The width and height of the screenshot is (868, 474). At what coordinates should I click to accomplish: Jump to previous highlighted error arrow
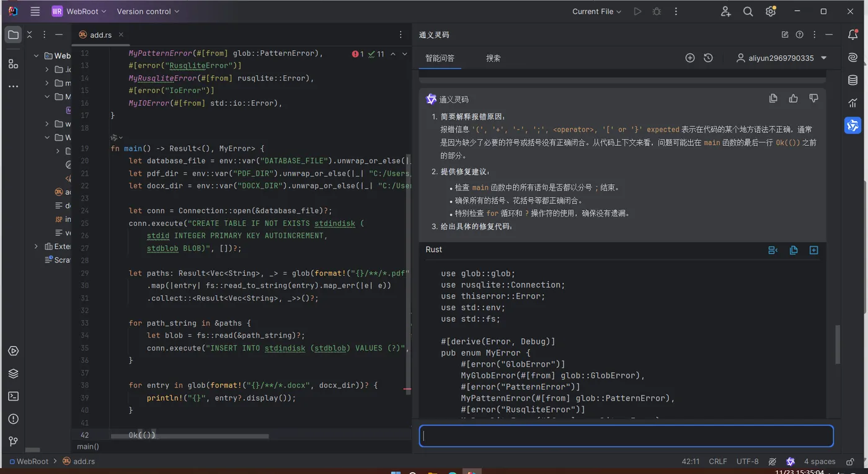(x=392, y=54)
